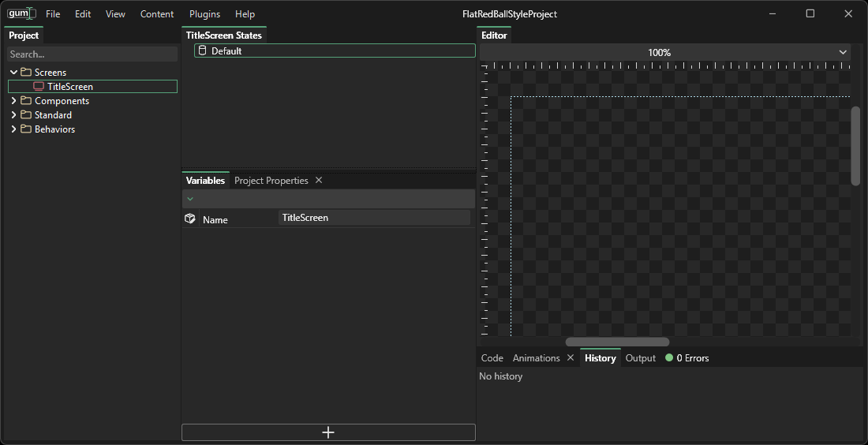Click the Standard folder icon
The image size is (868, 445).
point(26,115)
